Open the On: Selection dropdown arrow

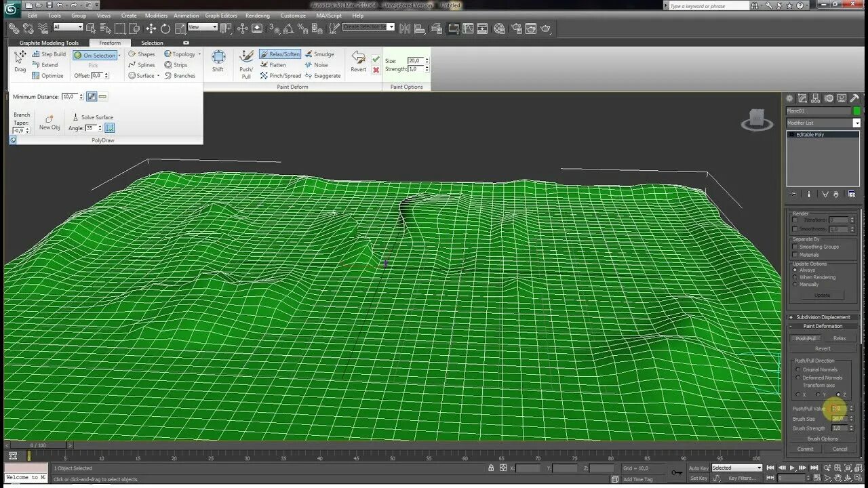click(119, 56)
